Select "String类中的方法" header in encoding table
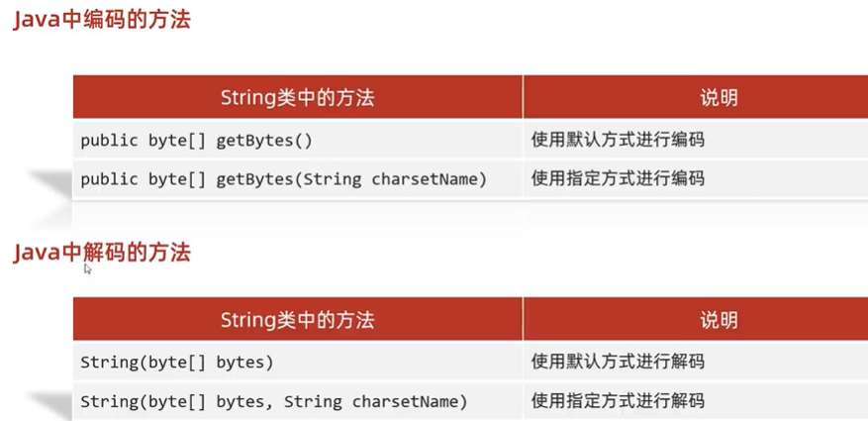Image resolution: width=868 pixels, height=421 pixels. [297, 97]
